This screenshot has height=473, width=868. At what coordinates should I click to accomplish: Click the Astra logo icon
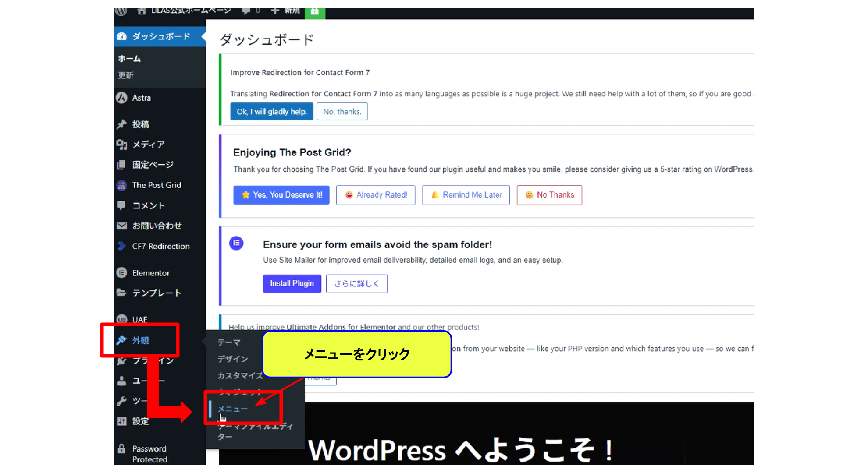[122, 98]
